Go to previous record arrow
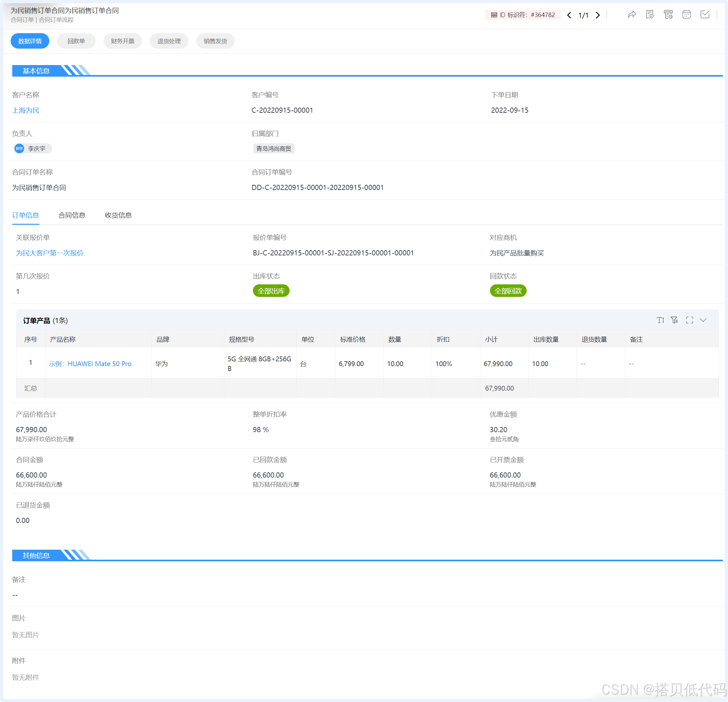The height and width of the screenshot is (702, 728). (x=569, y=15)
